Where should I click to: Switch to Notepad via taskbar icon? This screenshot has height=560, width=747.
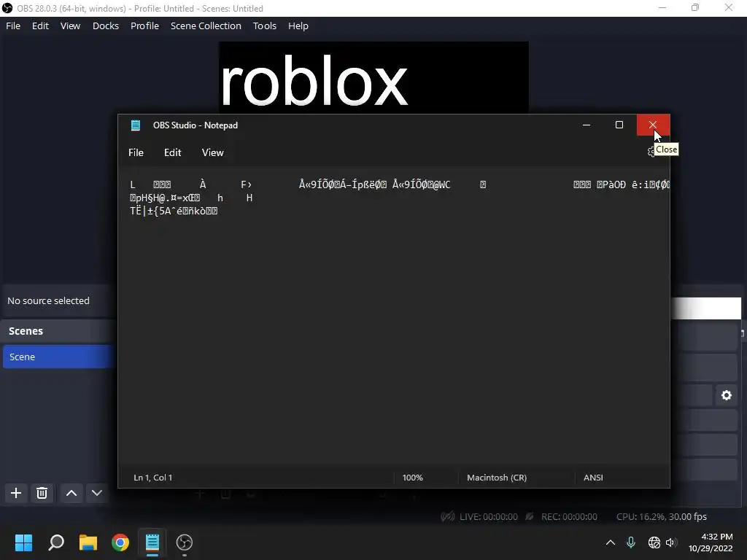pos(152,542)
